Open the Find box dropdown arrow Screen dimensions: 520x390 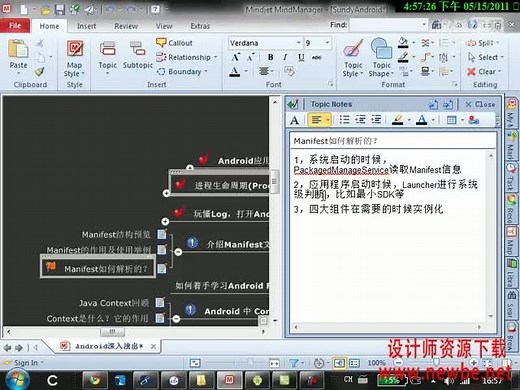pyautogui.click(x=424, y=25)
